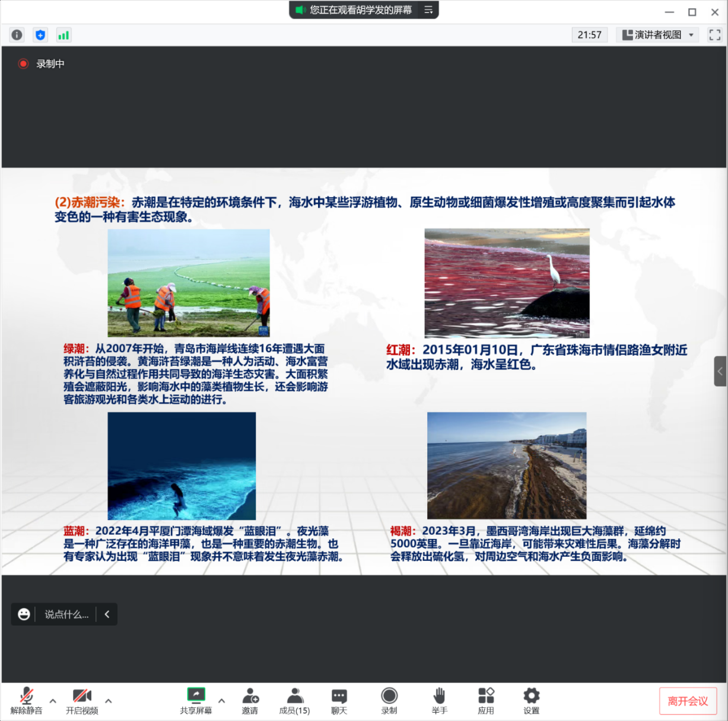Expand audio options arrow beside microphone
Image resolution: width=728 pixels, height=721 pixels.
53,701
